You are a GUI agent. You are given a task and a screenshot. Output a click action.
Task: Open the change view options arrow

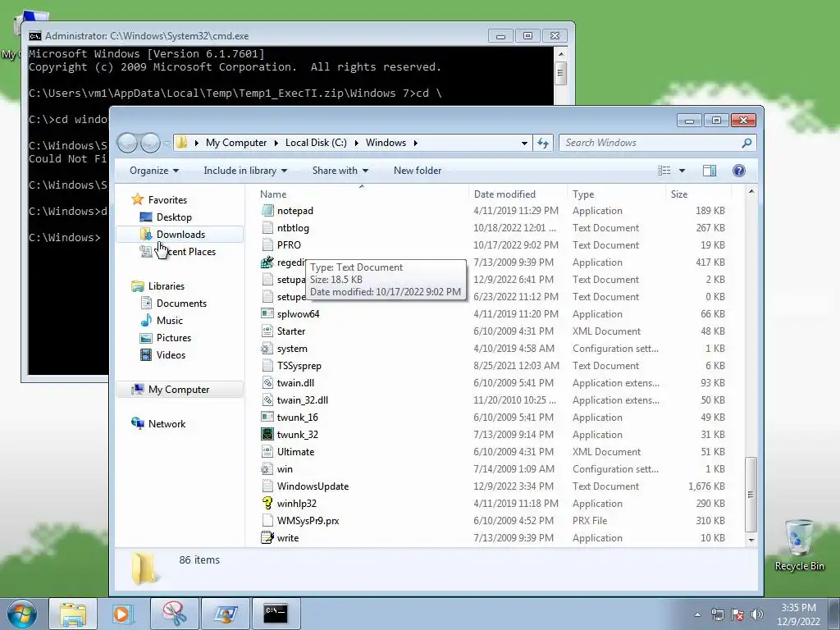(682, 171)
